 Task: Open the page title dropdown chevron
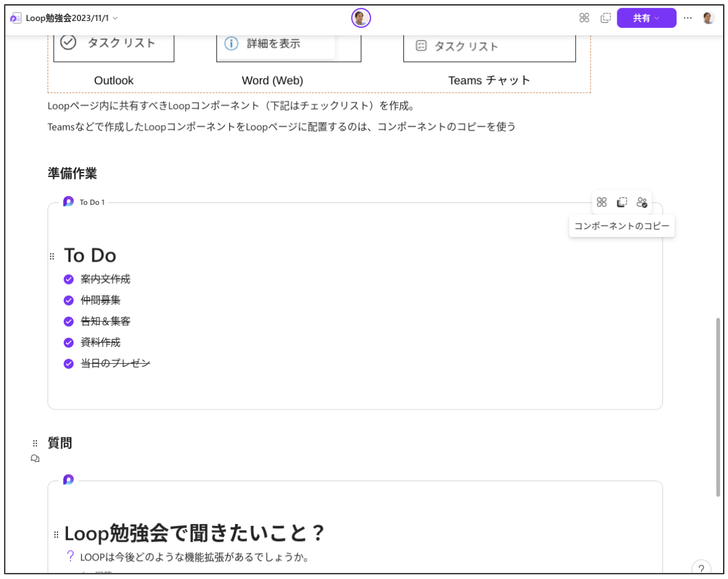tap(115, 18)
